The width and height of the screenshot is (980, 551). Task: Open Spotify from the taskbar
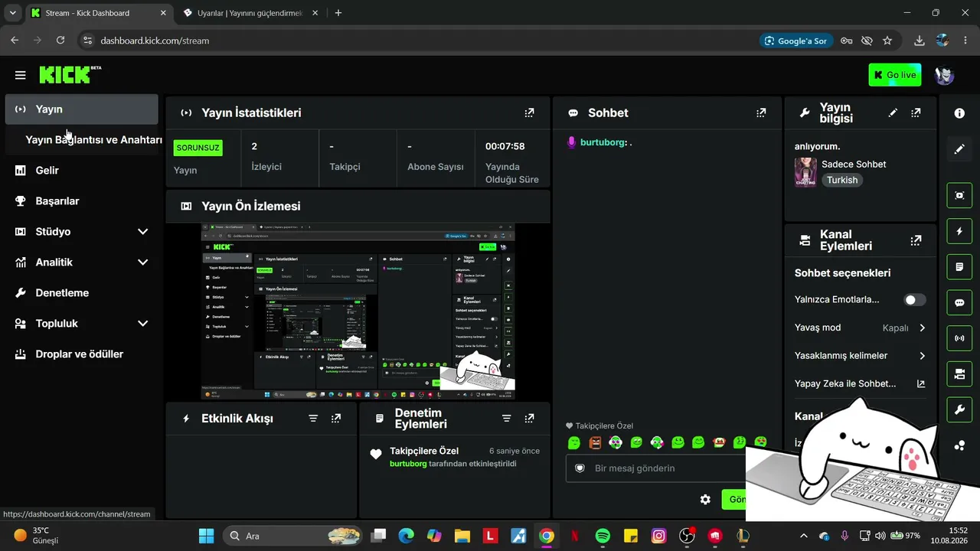pyautogui.click(x=603, y=536)
